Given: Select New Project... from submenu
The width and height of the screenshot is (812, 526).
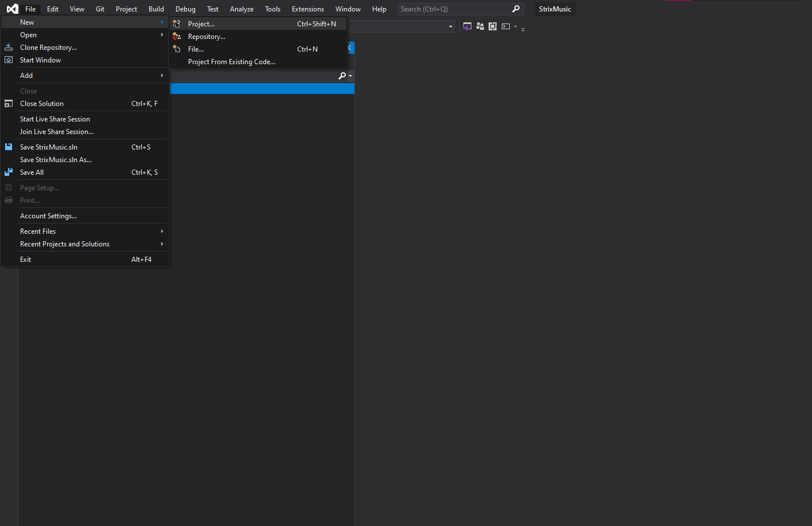Looking at the screenshot, I should coord(201,24).
